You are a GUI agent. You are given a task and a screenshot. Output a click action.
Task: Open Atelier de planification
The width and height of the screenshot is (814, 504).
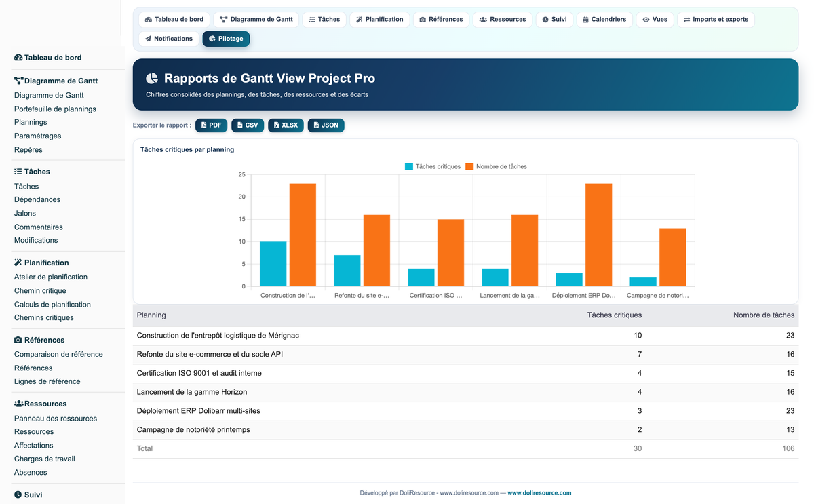pos(51,277)
